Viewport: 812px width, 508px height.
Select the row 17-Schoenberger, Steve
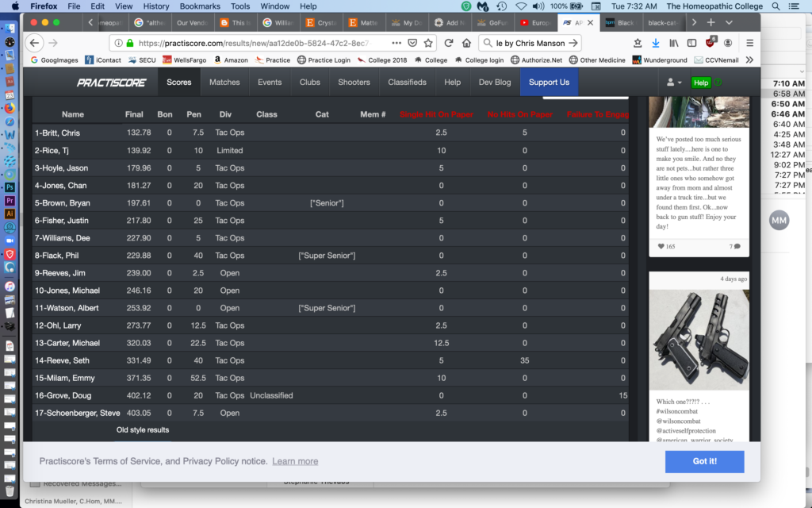[x=331, y=413]
